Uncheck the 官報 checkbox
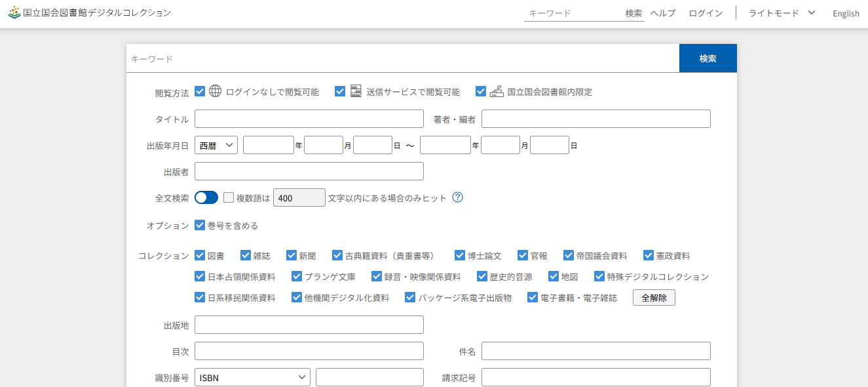The width and height of the screenshot is (868, 387). pyautogui.click(x=523, y=255)
